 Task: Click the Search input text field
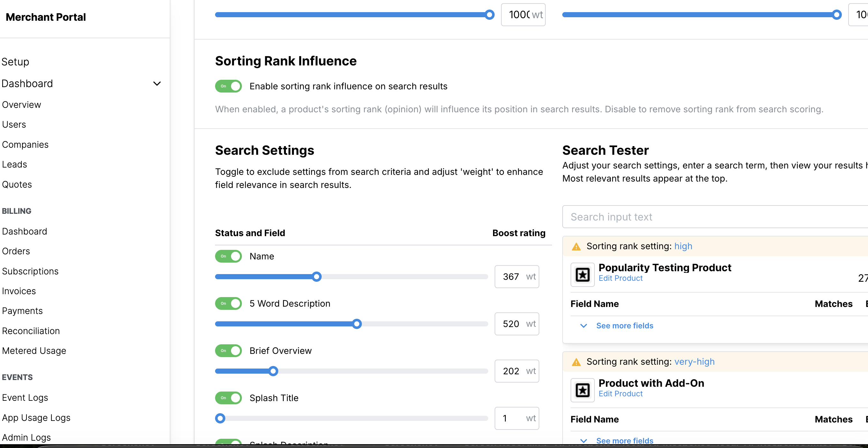(x=715, y=217)
